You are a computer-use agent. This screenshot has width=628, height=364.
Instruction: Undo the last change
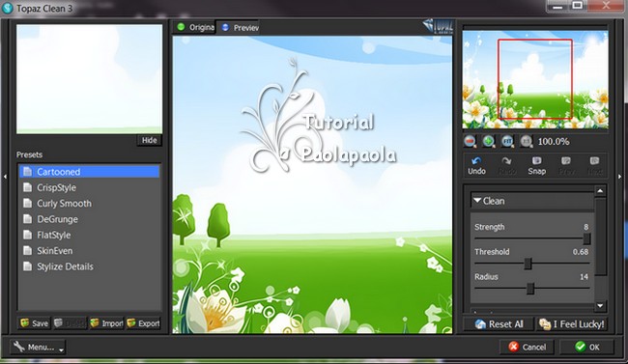click(x=476, y=165)
